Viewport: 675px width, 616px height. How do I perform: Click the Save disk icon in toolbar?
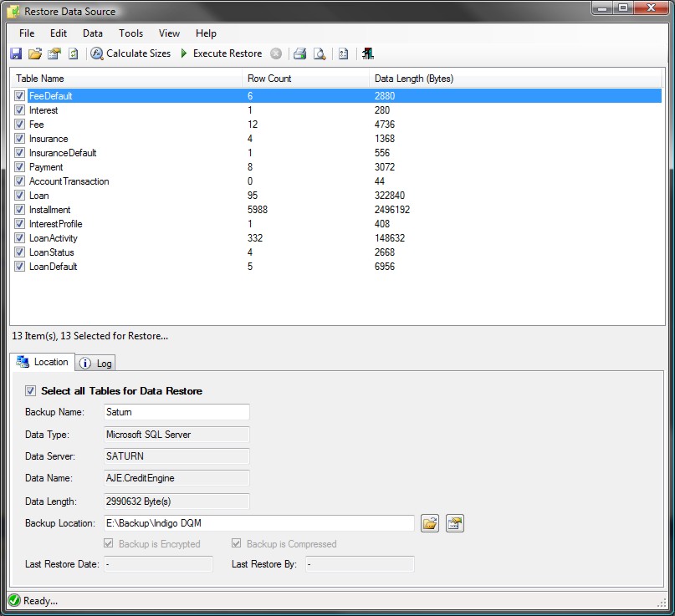pyautogui.click(x=16, y=53)
